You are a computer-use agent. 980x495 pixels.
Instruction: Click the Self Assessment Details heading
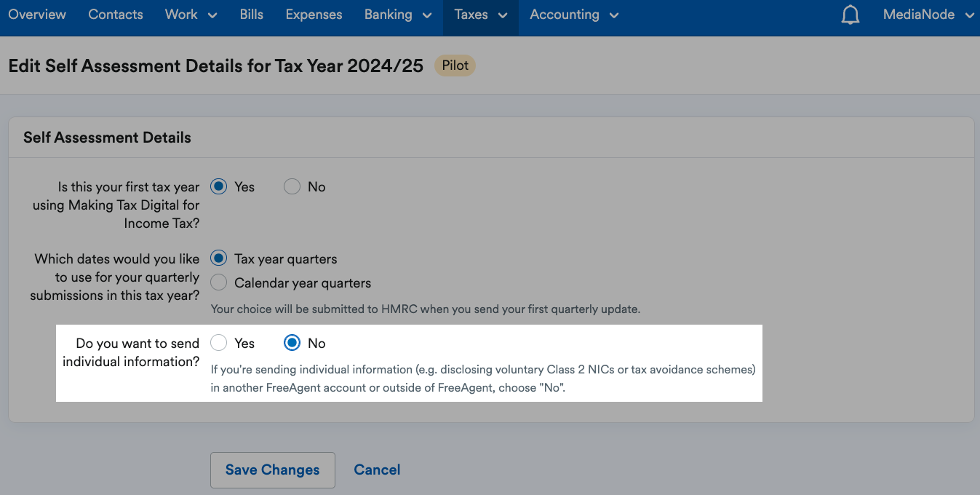coord(107,138)
